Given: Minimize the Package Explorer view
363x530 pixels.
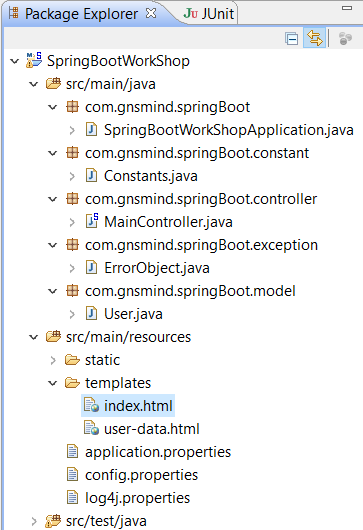Looking at the screenshot, I should (347, 8).
